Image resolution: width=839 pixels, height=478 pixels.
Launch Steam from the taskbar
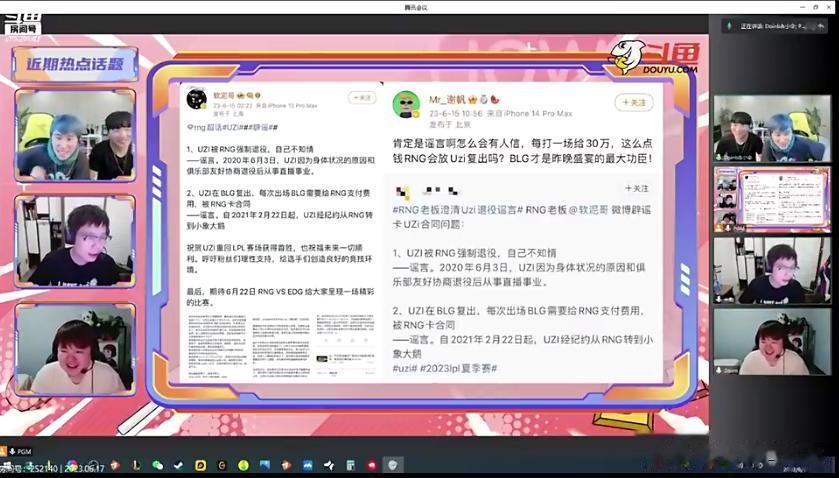click(179, 465)
